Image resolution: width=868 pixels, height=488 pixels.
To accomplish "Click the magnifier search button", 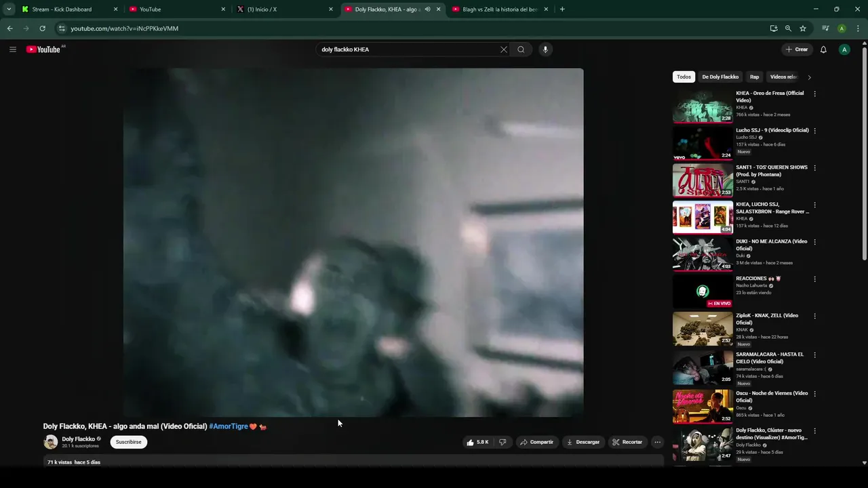I will pyautogui.click(x=521, y=49).
